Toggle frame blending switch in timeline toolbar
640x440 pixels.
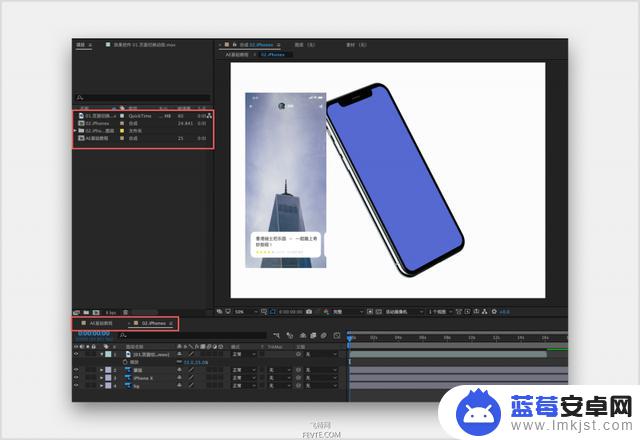coord(313,336)
